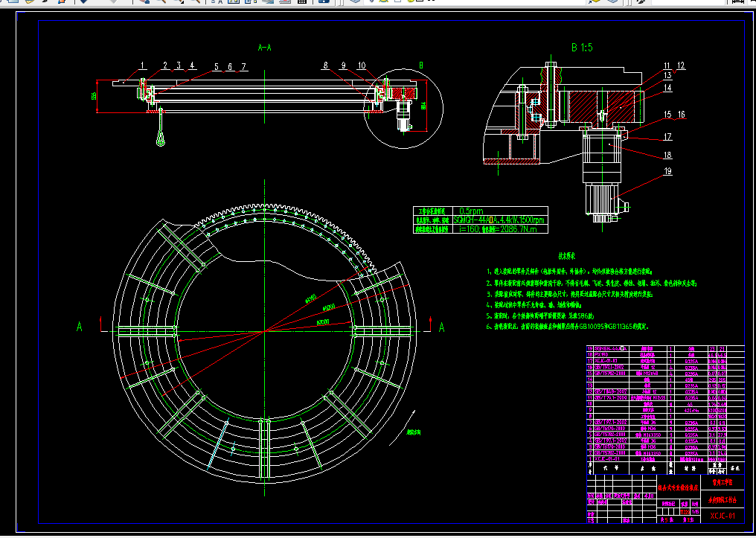
Task: Click the text style 'A' toolbar icon
Action: (220, 2)
